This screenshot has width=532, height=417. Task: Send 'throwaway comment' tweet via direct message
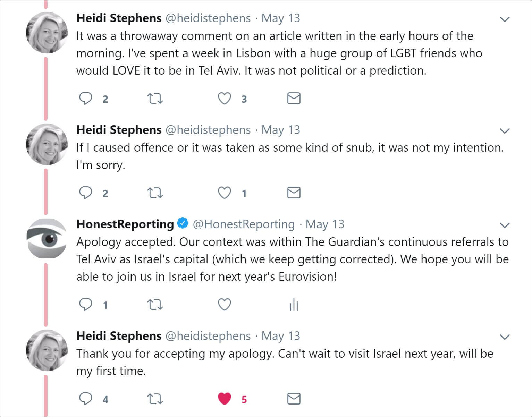pos(294,99)
